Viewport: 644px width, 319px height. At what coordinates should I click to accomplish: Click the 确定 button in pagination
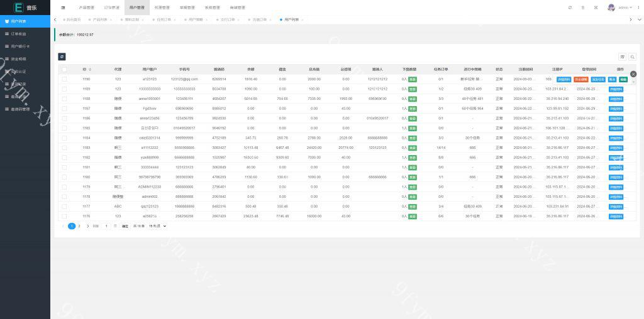[125, 226]
